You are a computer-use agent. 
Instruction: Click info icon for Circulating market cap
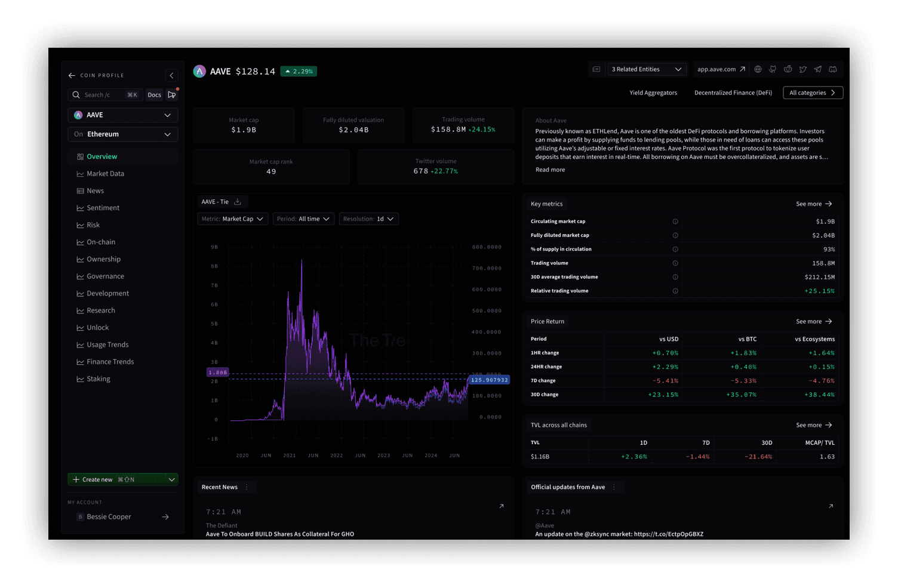click(675, 221)
